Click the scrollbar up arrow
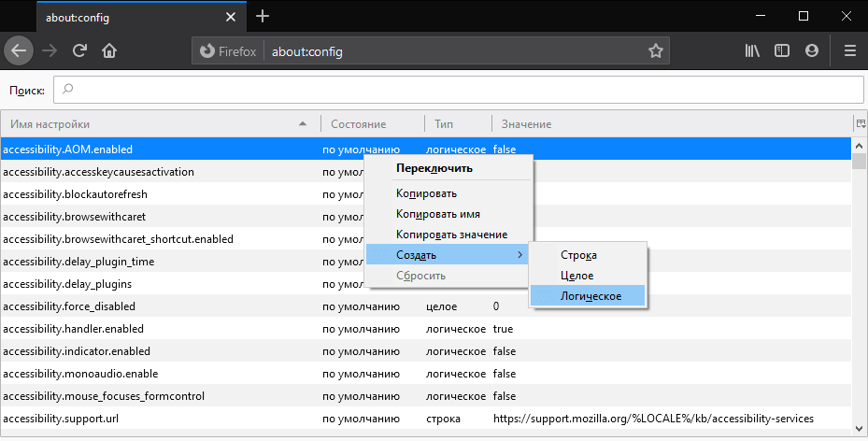This screenshot has height=441, width=868. pos(860,146)
